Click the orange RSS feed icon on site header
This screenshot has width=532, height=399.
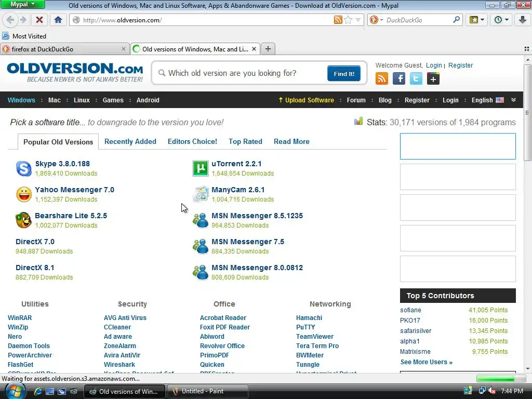(x=382, y=79)
